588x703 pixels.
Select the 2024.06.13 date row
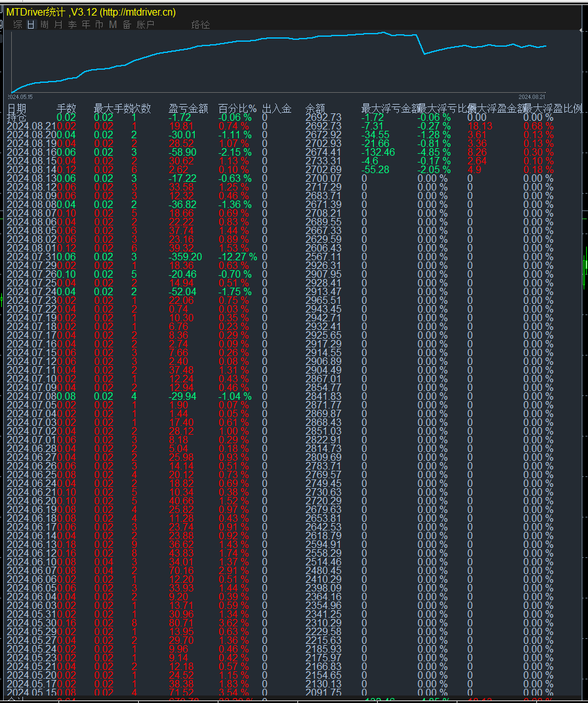point(32,544)
